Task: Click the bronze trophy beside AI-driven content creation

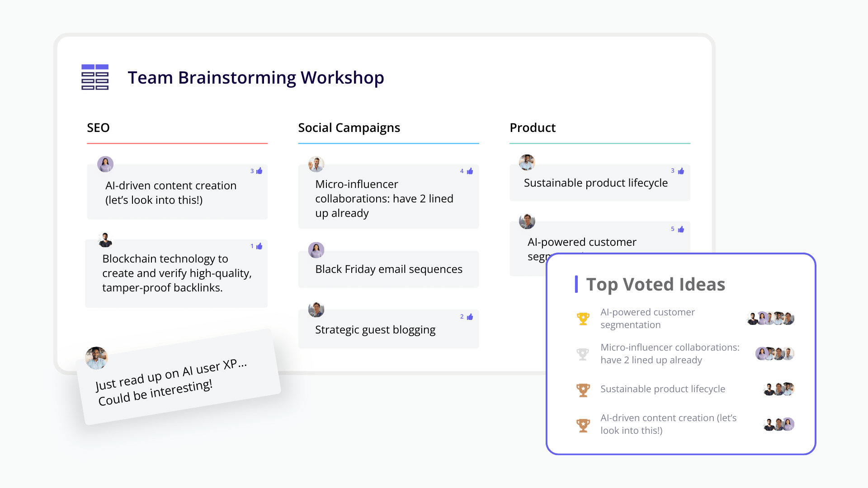Action: (583, 425)
